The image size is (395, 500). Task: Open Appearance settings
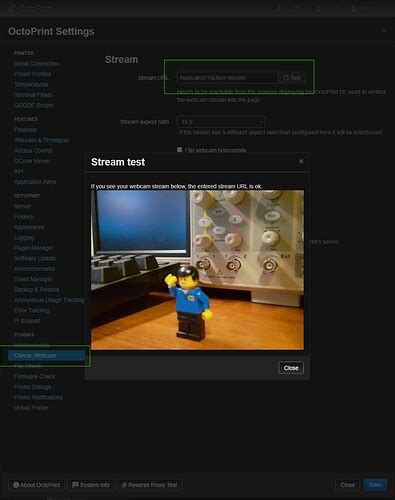coord(29,227)
